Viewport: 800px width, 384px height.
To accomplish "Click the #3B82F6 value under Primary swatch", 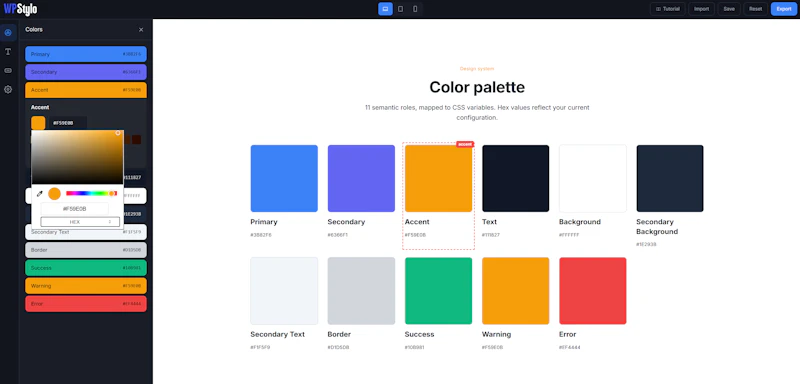I will point(261,235).
